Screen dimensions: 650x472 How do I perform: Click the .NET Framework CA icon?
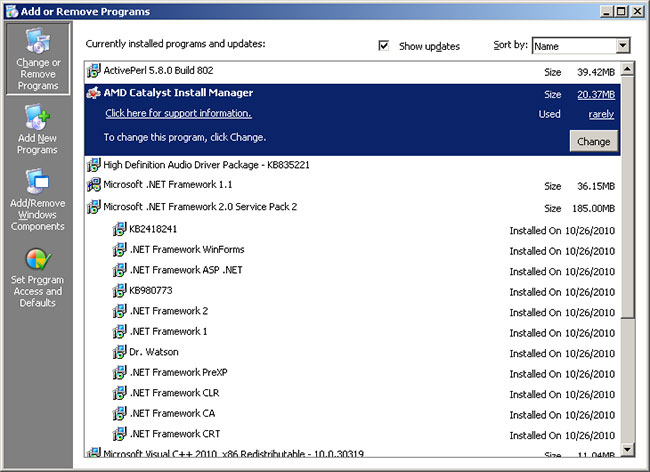[119, 414]
